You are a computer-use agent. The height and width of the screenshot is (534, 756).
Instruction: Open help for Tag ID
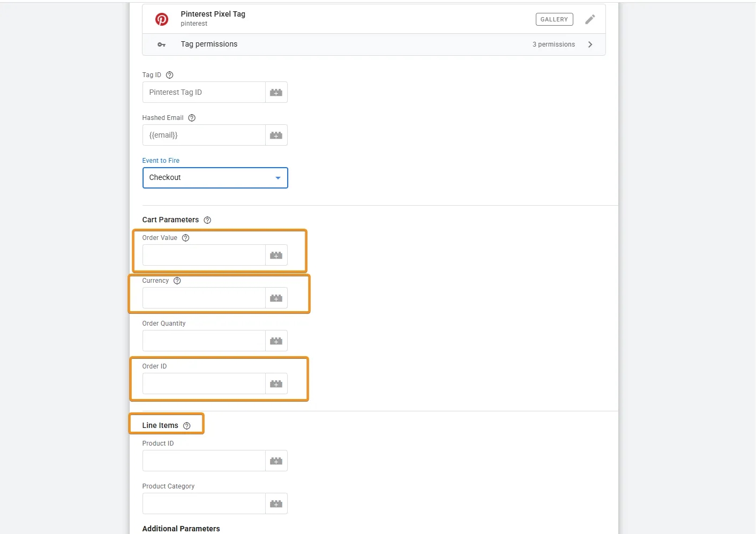pos(170,75)
